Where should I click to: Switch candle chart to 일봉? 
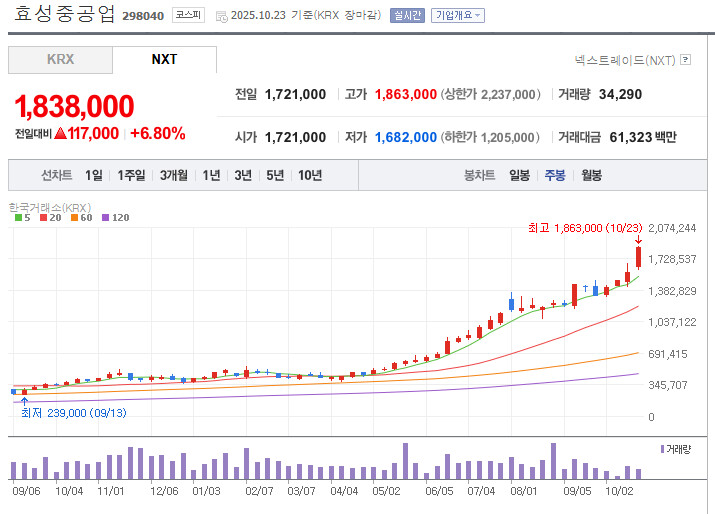coord(519,175)
